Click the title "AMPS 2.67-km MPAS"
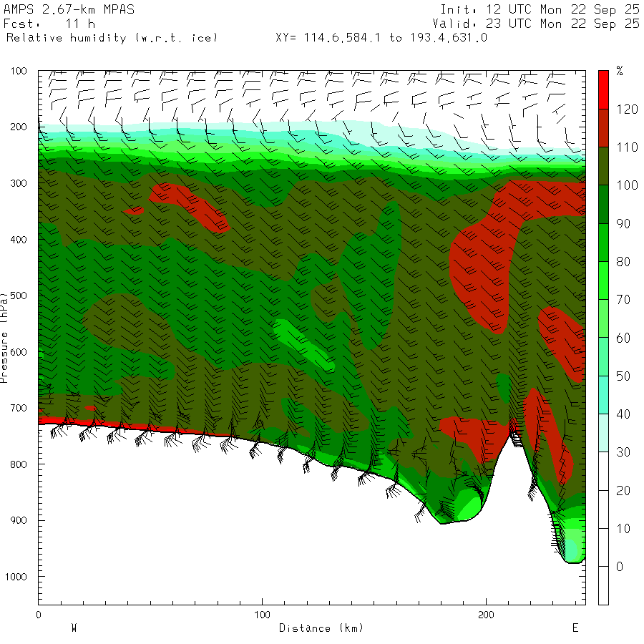Screen dimensions: 644x644 click(x=69, y=9)
